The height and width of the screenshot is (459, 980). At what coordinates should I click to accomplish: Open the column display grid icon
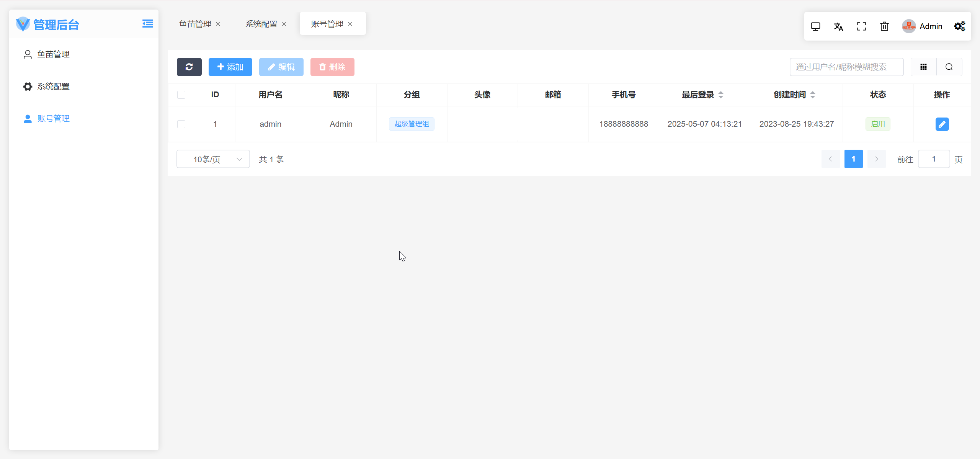coord(923,67)
